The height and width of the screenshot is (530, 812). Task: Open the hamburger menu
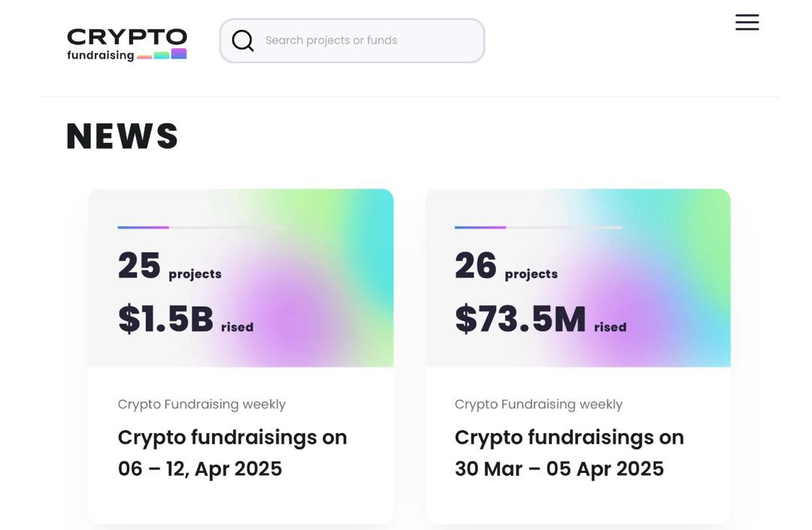coord(747,23)
